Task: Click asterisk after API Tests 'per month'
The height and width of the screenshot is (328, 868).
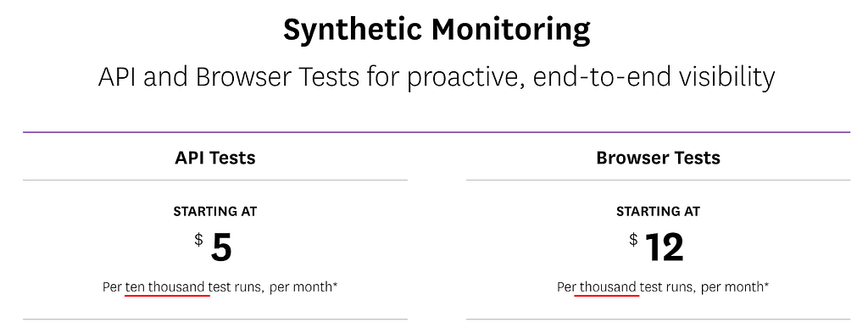Action: coord(335,284)
